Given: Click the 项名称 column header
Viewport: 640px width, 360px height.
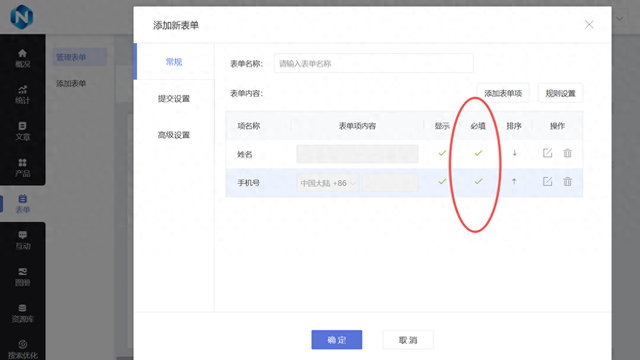Looking at the screenshot, I should click(249, 126).
